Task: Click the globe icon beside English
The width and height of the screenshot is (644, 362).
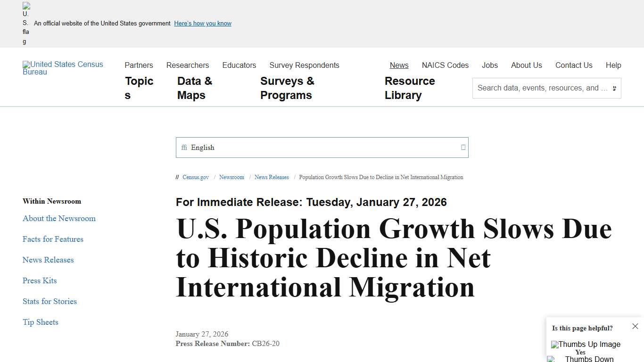Action: coord(184,148)
